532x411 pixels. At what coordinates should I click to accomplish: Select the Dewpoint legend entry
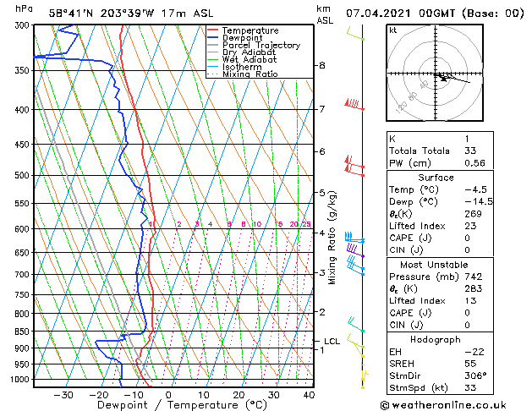pyautogui.click(x=235, y=38)
